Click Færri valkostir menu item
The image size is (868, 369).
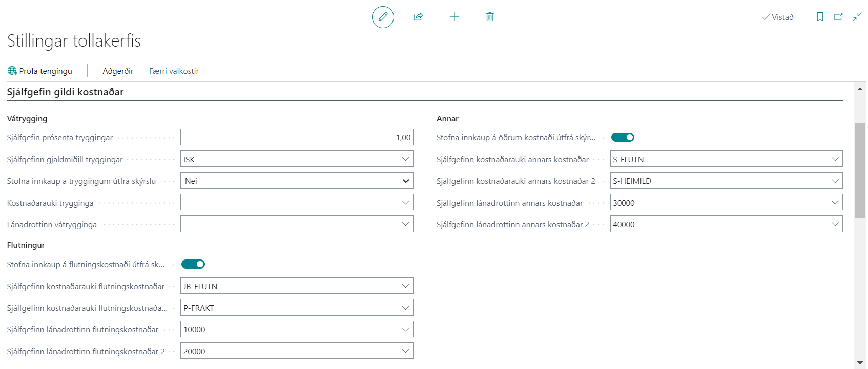tap(174, 71)
